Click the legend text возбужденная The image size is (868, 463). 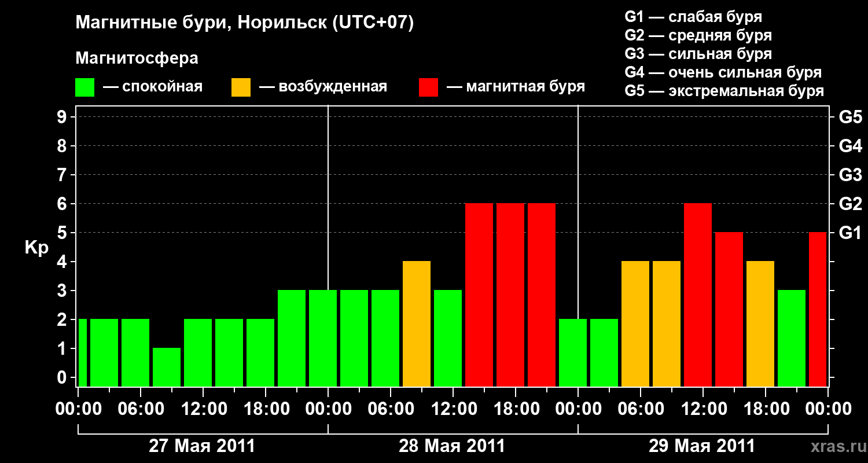click(x=333, y=87)
